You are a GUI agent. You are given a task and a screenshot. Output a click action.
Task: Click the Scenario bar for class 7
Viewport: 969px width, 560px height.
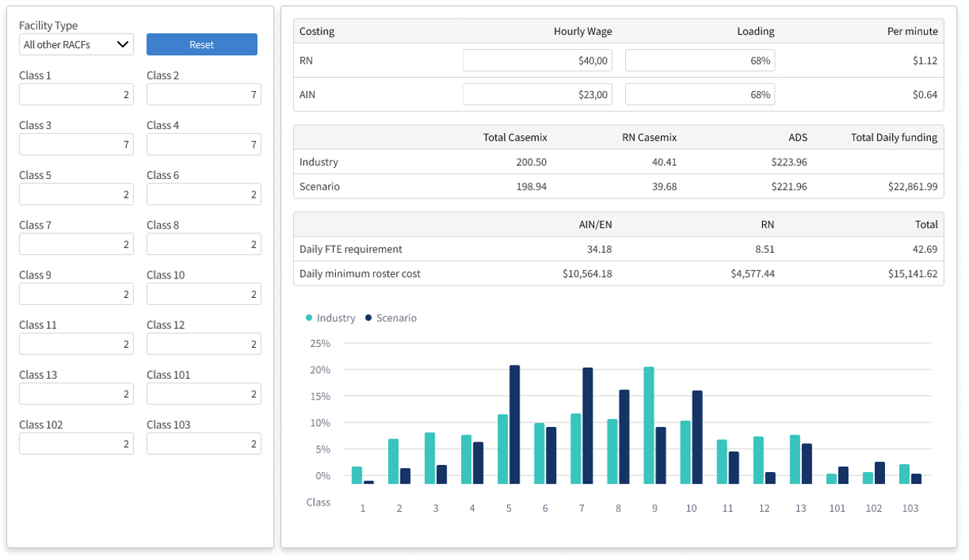(588, 425)
